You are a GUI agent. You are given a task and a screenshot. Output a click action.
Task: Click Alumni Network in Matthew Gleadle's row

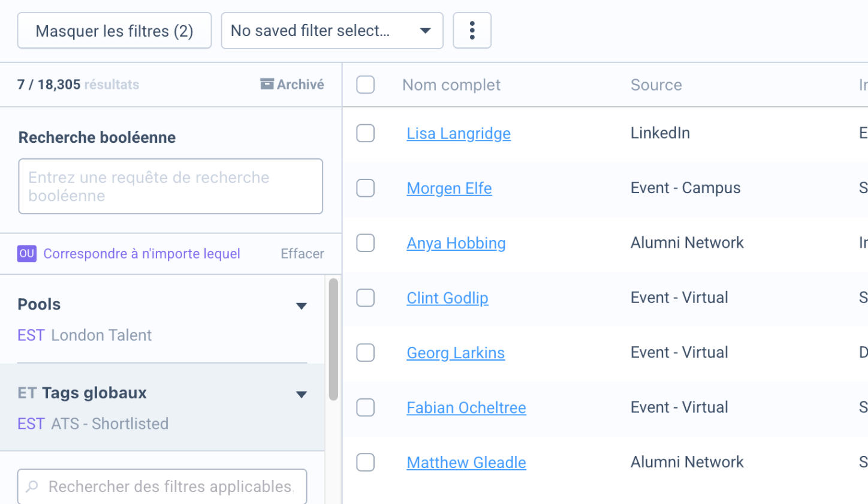click(687, 462)
